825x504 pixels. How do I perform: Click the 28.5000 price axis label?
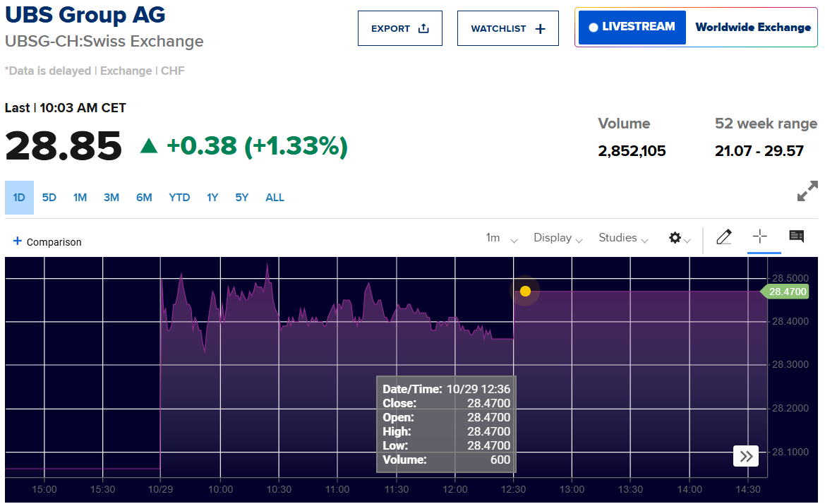click(790, 278)
